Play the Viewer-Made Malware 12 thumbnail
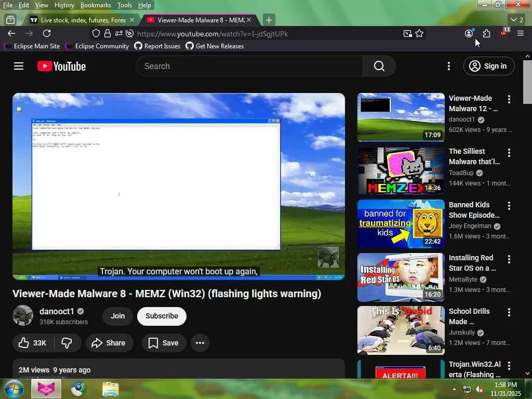532x399 pixels. click(401, 117)
